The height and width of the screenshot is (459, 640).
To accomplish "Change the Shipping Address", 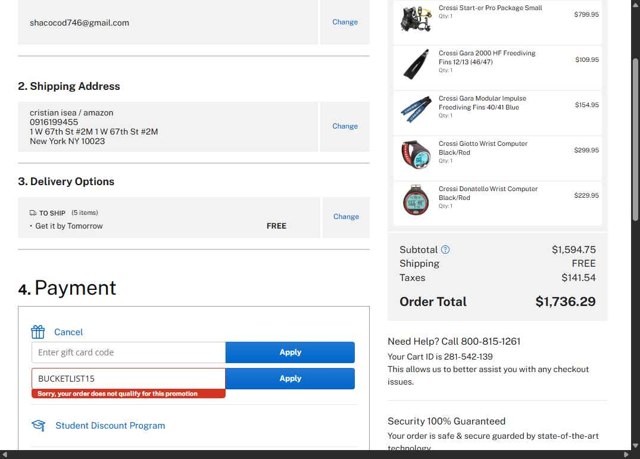I will click(345, 126).
